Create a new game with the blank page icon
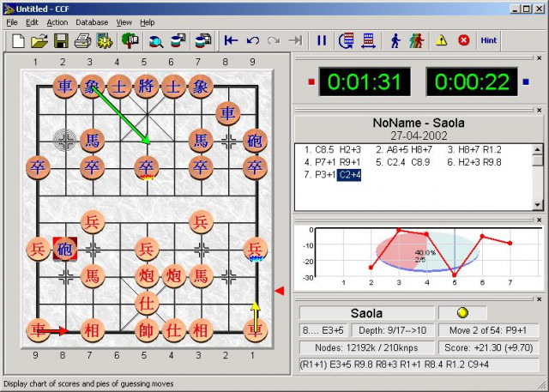The image size is (549, 392). click(18, 40)
